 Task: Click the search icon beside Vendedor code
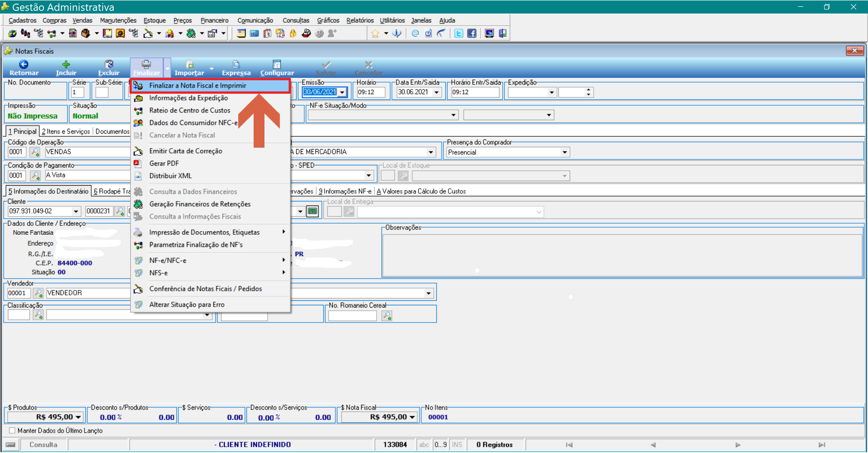38,293
